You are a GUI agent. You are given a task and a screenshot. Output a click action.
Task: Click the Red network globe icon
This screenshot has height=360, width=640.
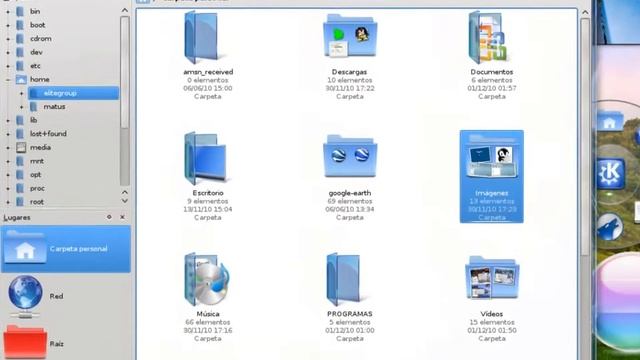(x=25, y=297)
